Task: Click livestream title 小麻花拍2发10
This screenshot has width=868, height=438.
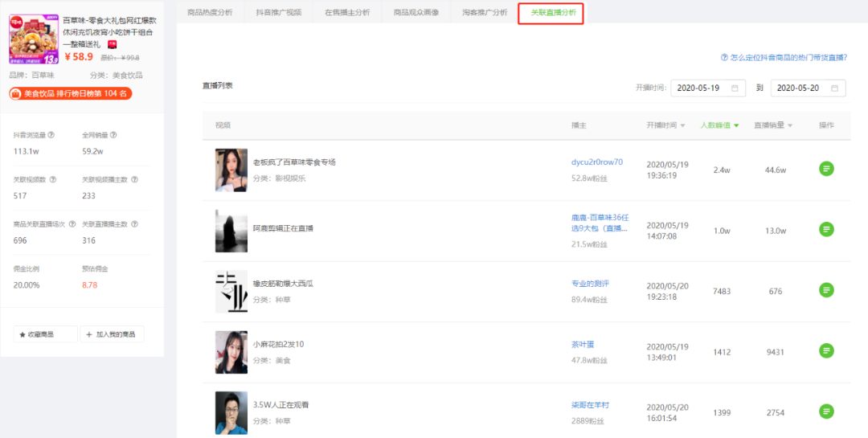Action: click(x=278, y=345)
